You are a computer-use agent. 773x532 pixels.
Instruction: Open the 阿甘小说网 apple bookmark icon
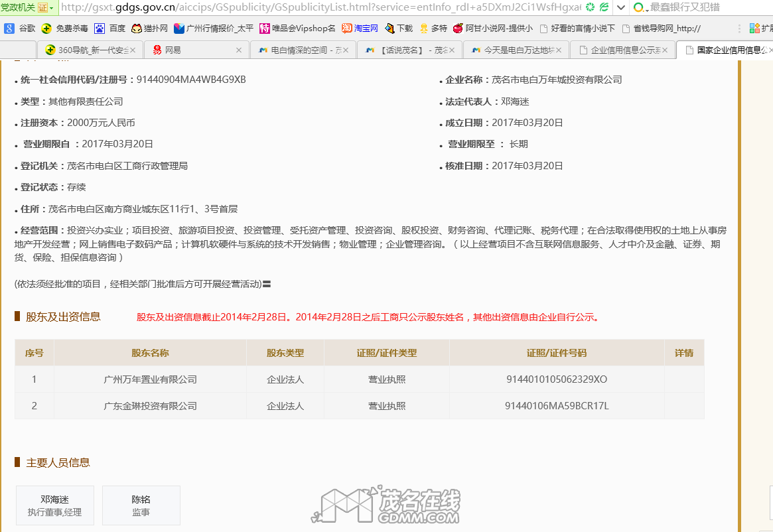(457, 29)
